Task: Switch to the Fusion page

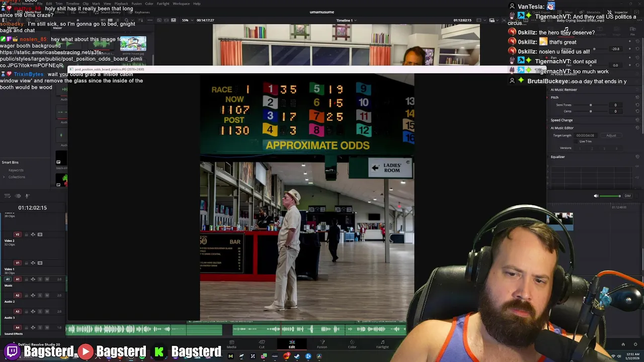Action: (322, 344)
